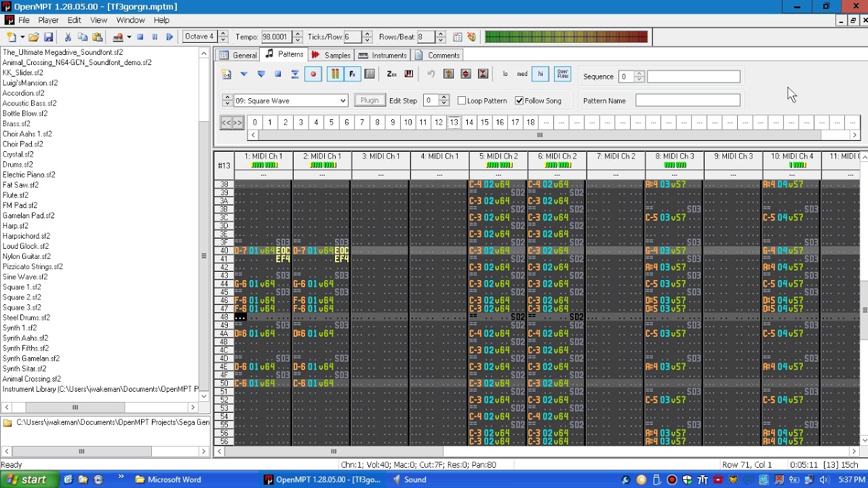The width and height of the screenshot is (868, 488).
Task: Click the MIDI library icon beside meter
Action: (x=472, y=37)
